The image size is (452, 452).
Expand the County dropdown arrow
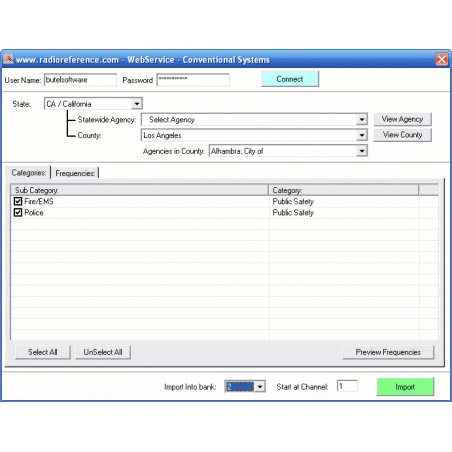pyautogui.click(x=362, y=135)
